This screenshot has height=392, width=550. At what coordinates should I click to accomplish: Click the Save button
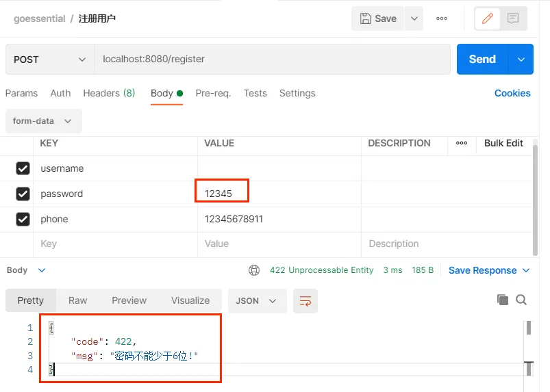click(378, 18)
